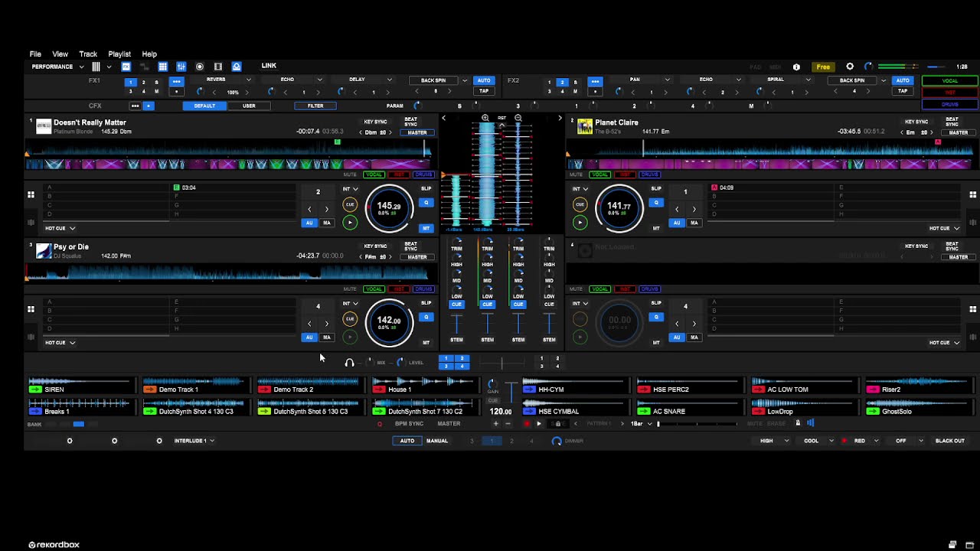The height and width of the screenshot is (551, 980).
Task: Click sequencer record button
Action: tap(527, 423)
